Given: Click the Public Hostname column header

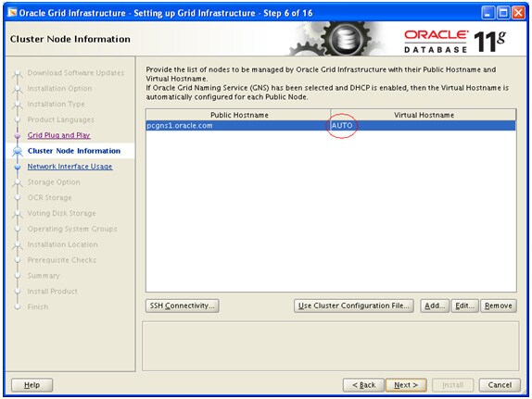Looking at the screenshot, I should click(238, 115).
